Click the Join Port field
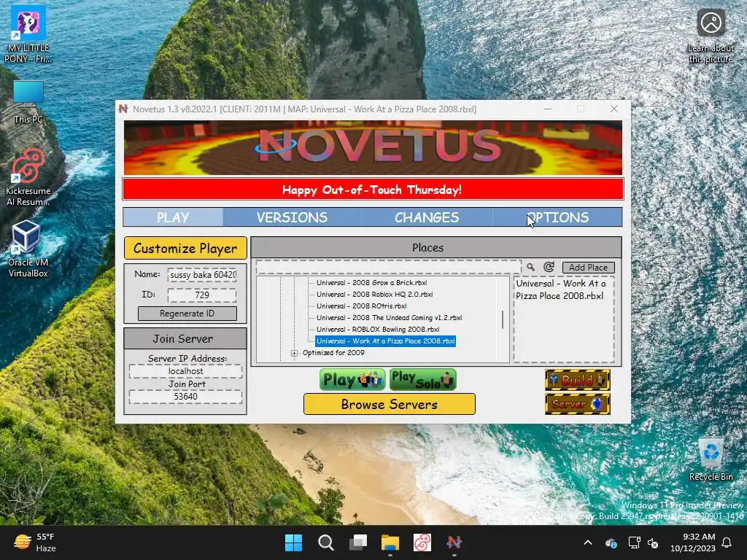 point(185,397)
